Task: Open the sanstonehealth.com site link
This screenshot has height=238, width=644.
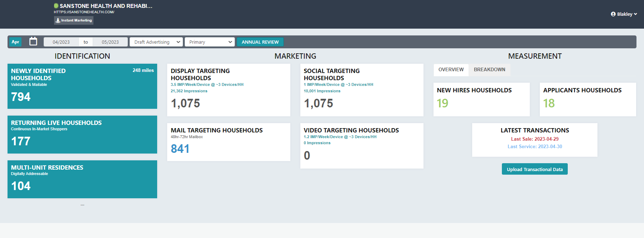Action: (x=84, y=12)
